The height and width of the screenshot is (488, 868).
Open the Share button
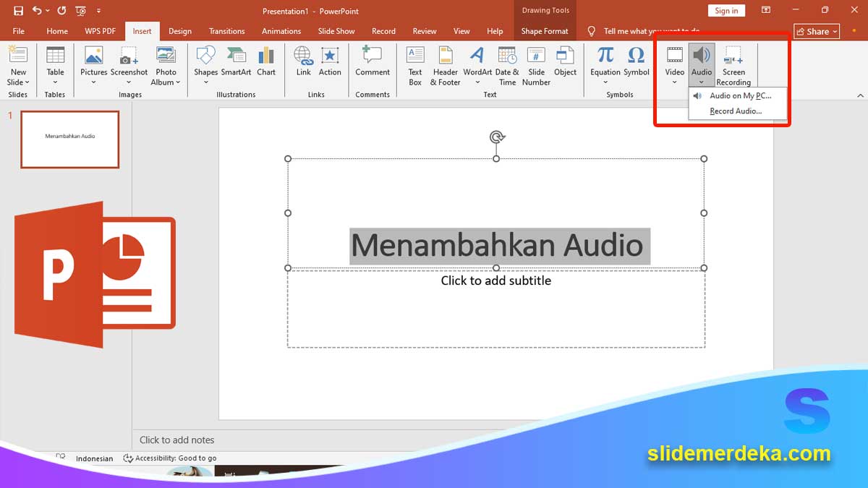point(817,31)
